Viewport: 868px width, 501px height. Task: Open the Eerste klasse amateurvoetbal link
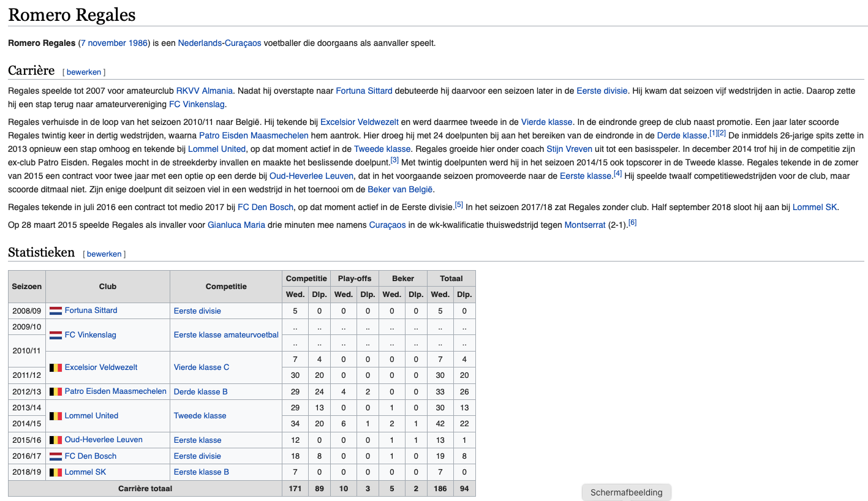(x=226, y=335)
